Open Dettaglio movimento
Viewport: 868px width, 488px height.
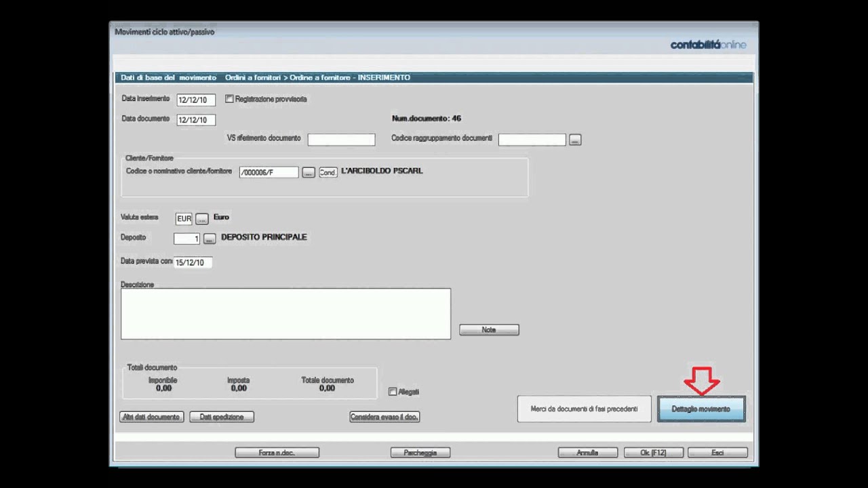701,409
